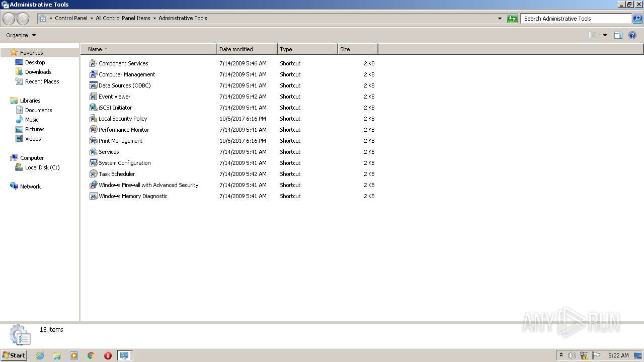Open Local Disk (C:) in navigation pane
This screenshot has width=644, height=362.
point(42,167)
